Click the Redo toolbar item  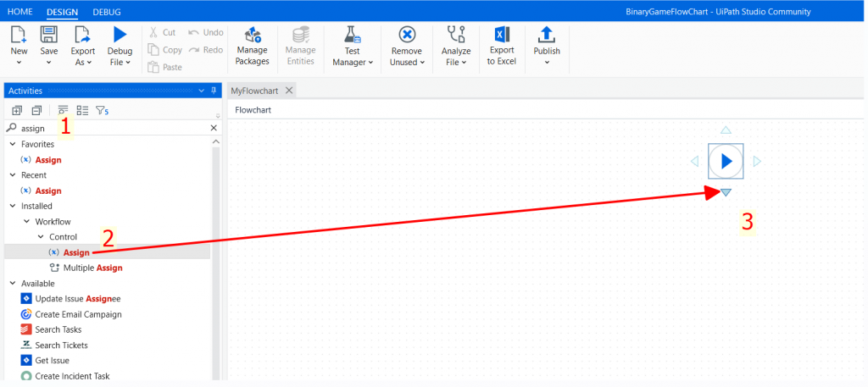click(205, 50)
